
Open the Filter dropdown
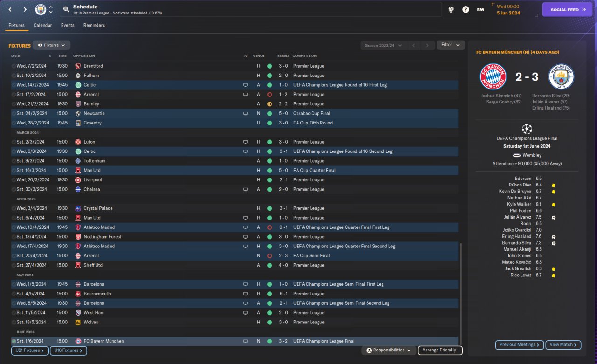tap(451, 45)
